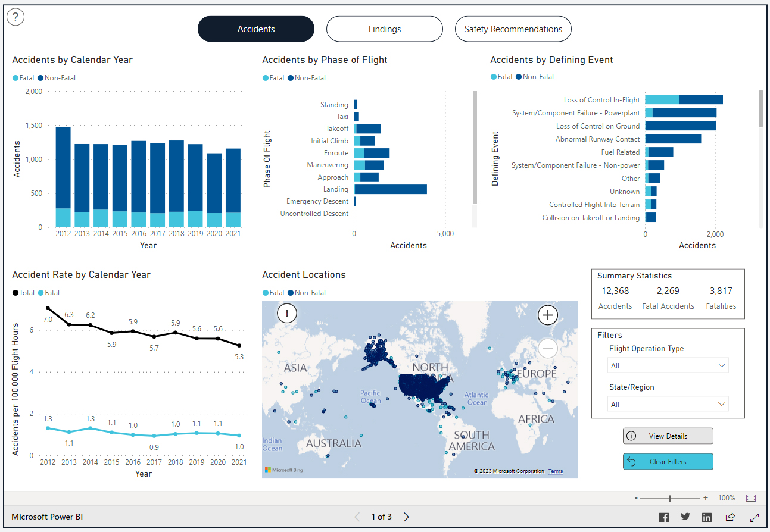Click the Phase of Flight chart scrollbar
This screenshot has height=532, width=770.
(x=475, y=148)
